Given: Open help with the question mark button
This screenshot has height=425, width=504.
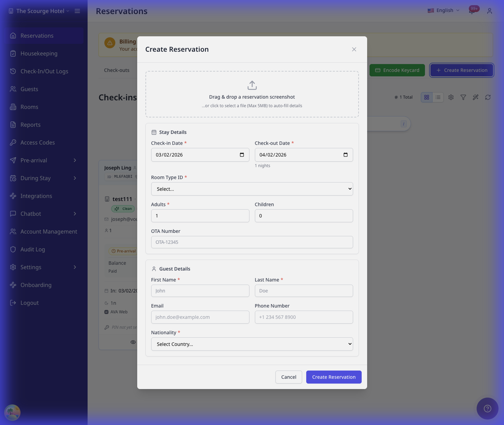Looking at the screenshot, I should [x=487, y=408].
